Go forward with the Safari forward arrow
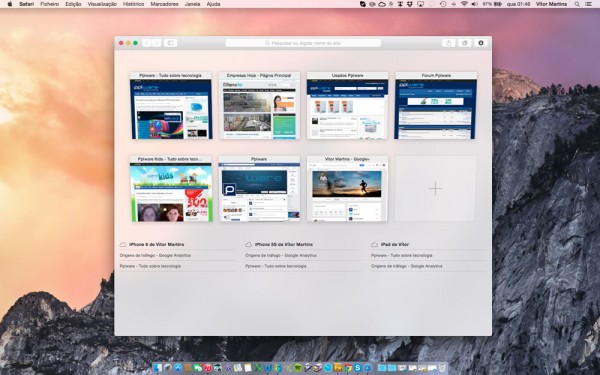 pyautogui.click(x=156, y=43)
